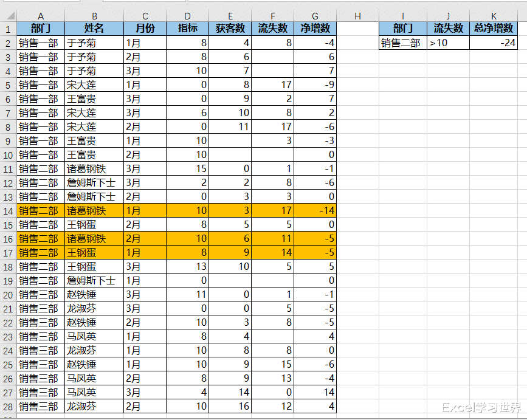The width and height of the screenshot is (527, 420).
Task: Click header cell 月份
Action: [x=145, y=29]
